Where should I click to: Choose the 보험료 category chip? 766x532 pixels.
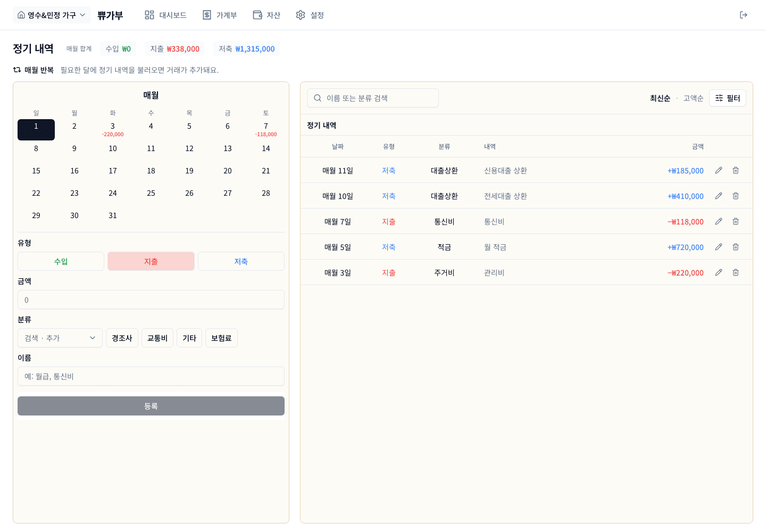pyautogui.click(x=221, y=338)
